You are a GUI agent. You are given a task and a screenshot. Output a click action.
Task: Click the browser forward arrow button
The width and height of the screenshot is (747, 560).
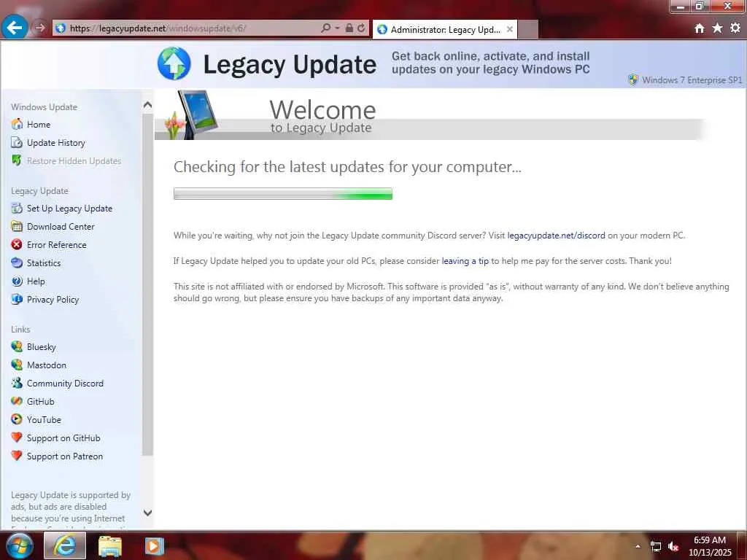click(41, 28)
